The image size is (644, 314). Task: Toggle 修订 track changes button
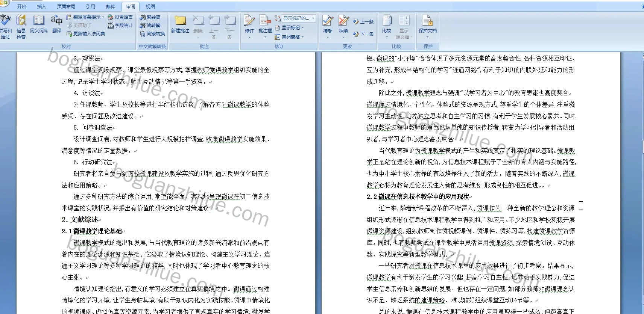249,26
